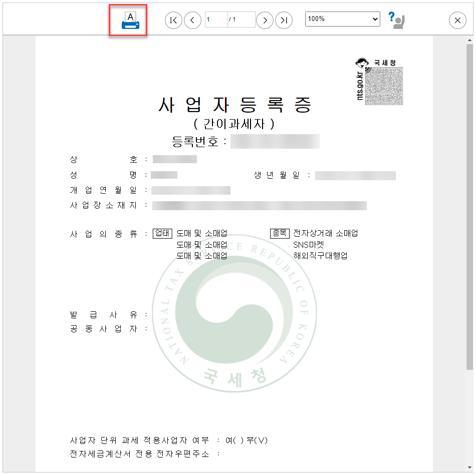Click the total pages '/ 1' field

pos(242,20)
